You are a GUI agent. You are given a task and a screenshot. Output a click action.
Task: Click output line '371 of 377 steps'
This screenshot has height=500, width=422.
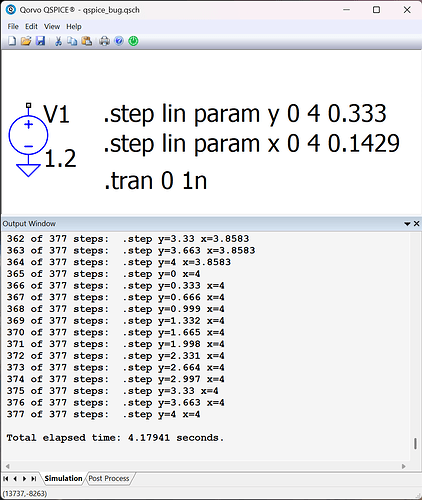[x=115, y=344]
